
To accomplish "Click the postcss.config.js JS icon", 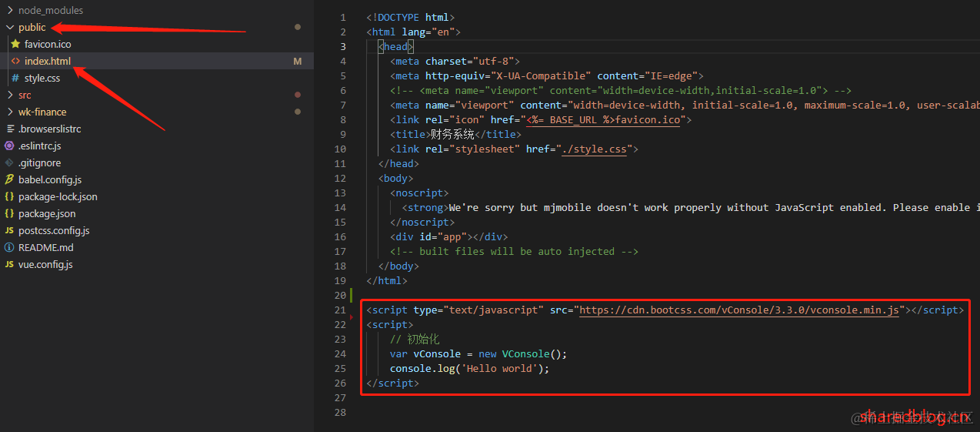I will pyautogui.click(x=9, y=230).
